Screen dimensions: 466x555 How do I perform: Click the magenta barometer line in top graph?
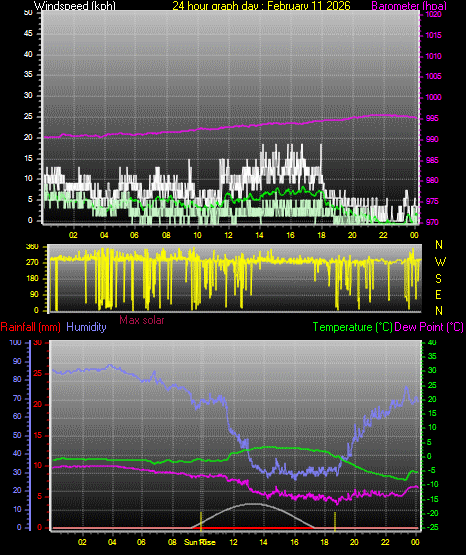click(232, 127)
